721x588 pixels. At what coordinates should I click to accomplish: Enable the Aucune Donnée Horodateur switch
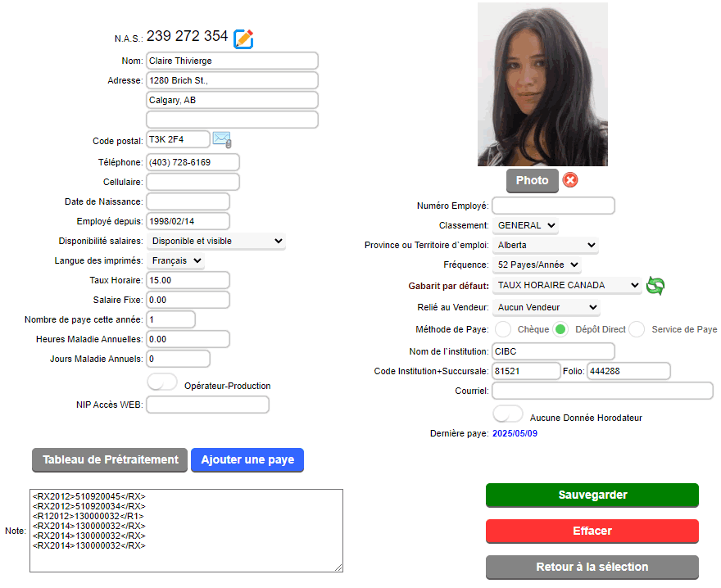click(x=508, y=414)
